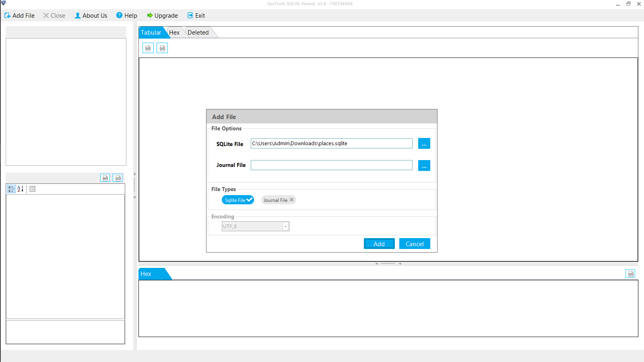The width and height of the screenshot is (644, 362).
Task: Switch to the Hex tab next to Tabular
Action: [174, 33]
